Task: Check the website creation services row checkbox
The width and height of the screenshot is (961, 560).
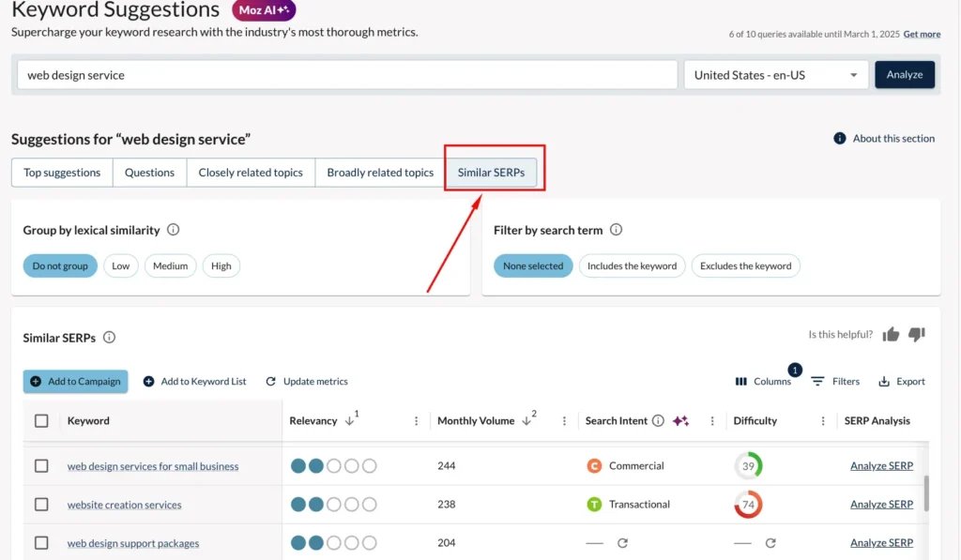Action: (x=41, y=504)
